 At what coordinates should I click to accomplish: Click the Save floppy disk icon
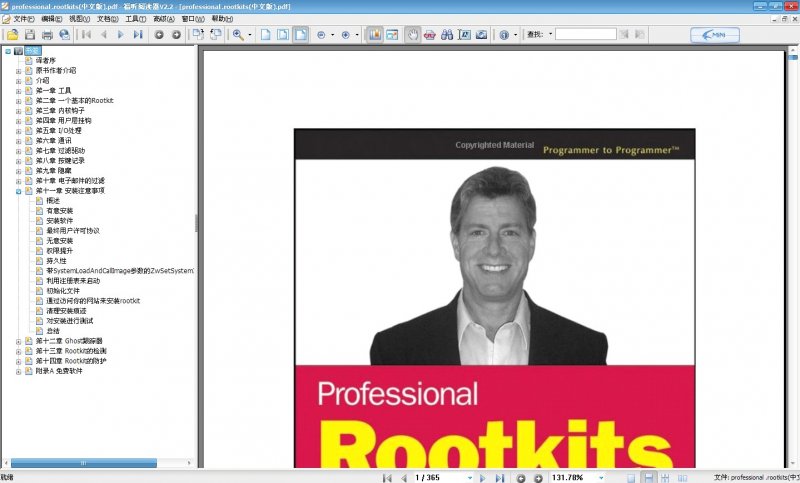30,35
